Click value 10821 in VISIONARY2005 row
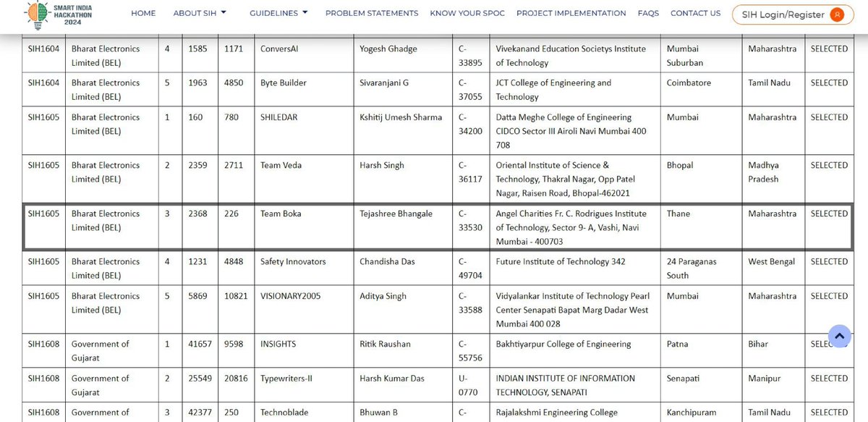The image size is (868, 422). (x=236, y=295)
